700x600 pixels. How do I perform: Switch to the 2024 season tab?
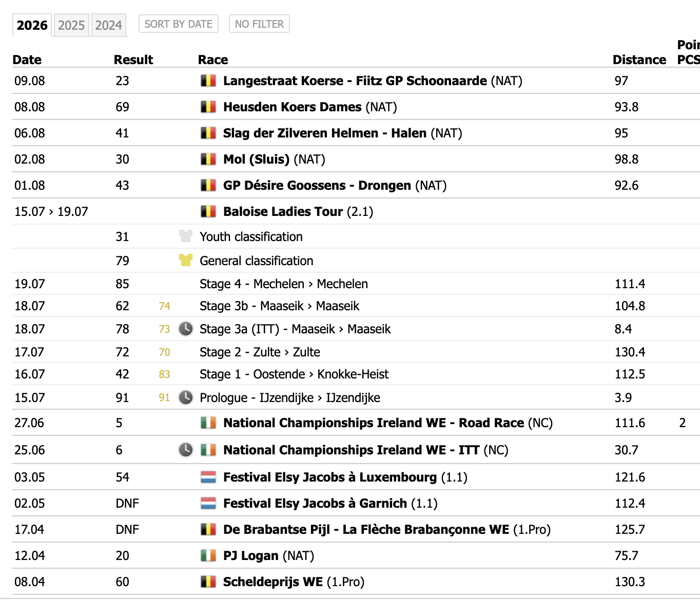click(108, 25)
